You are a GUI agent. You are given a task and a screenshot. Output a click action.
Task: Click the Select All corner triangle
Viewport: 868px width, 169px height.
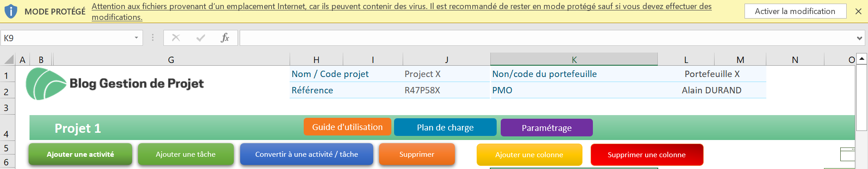tap(9, 59)
